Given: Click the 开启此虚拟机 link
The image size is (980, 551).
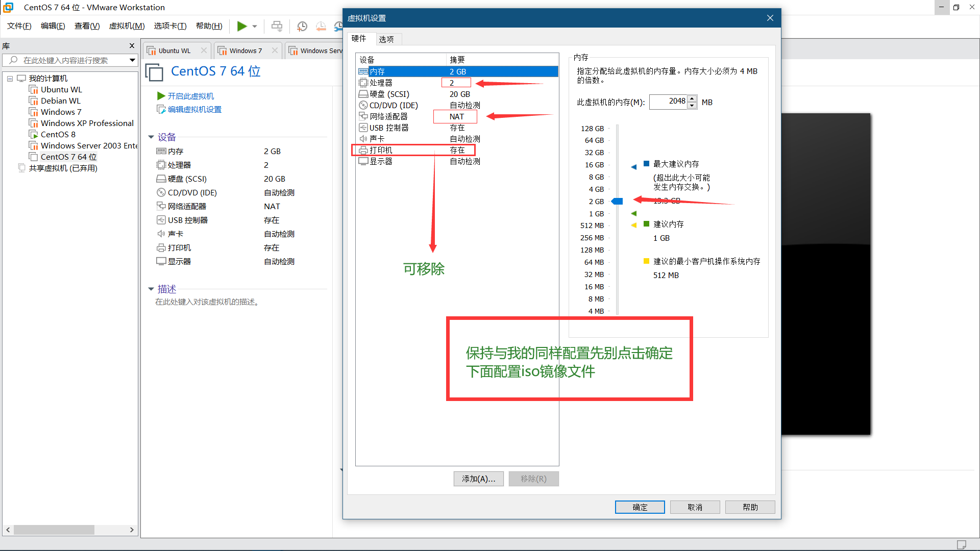Looking at the screenshot, I should point(190,96).
